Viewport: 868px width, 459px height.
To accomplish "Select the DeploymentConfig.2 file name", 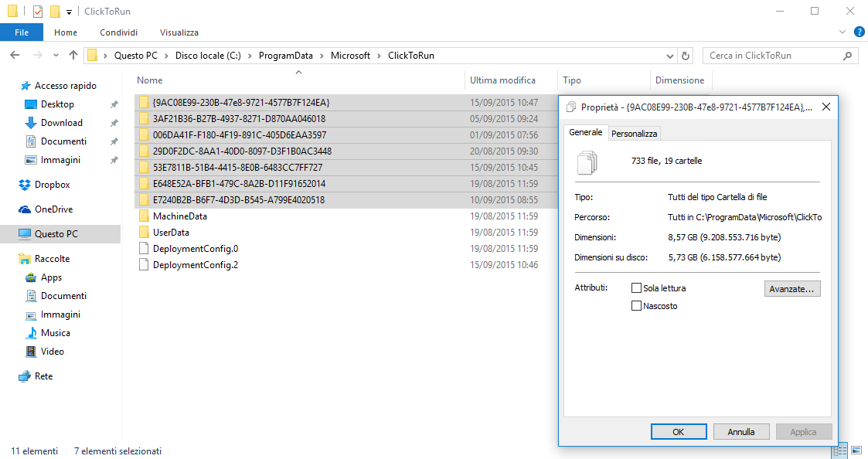I will pos(196,264).
